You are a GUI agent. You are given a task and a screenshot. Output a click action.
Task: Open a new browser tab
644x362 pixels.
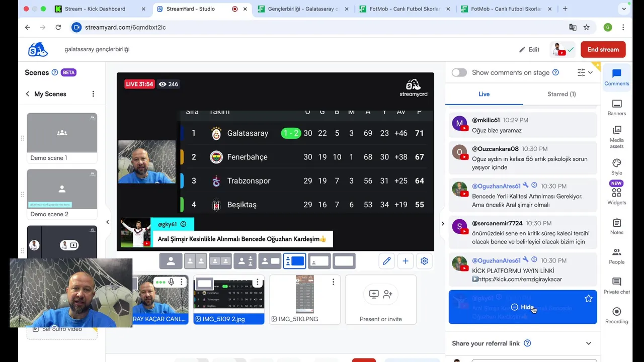[x=565, y=9]
